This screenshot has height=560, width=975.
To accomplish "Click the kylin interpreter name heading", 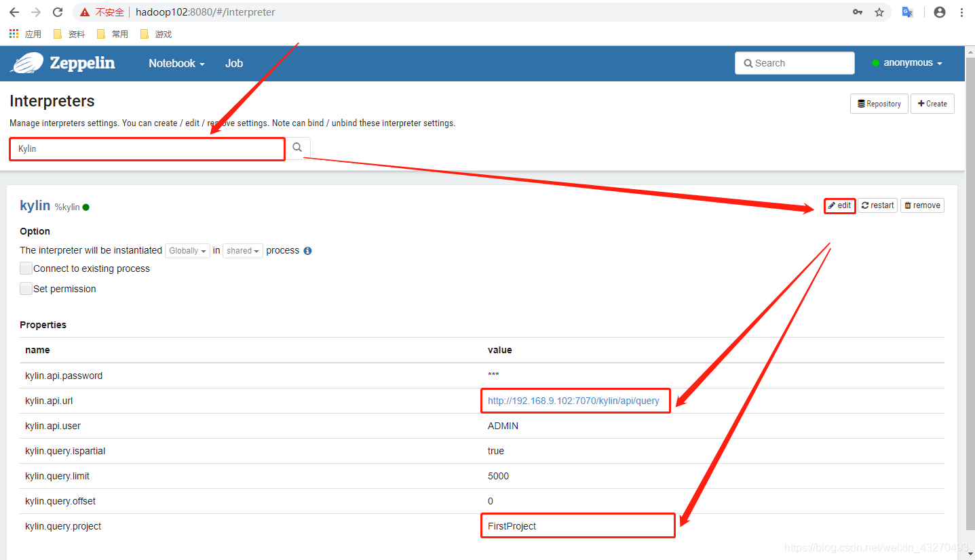I will 35,205.
